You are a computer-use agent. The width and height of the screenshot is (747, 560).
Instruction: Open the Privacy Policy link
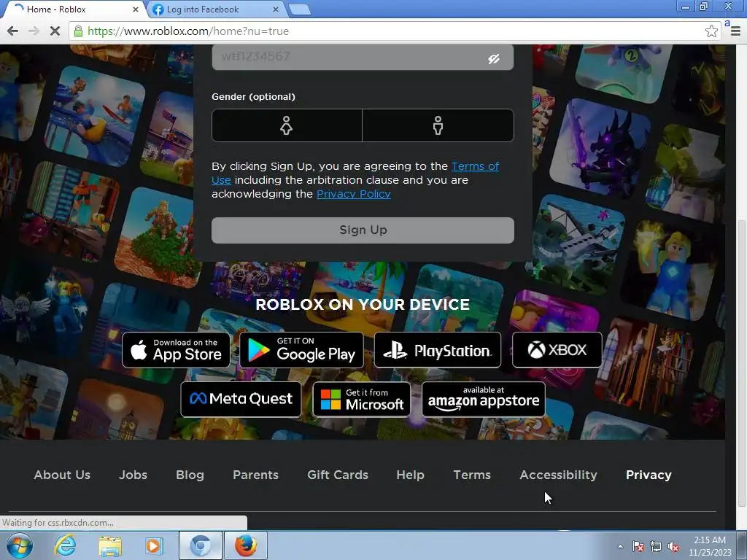coord(354,194)
